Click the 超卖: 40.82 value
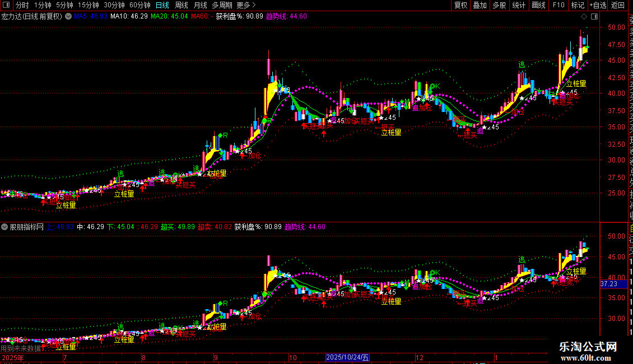 coord(215,227)
